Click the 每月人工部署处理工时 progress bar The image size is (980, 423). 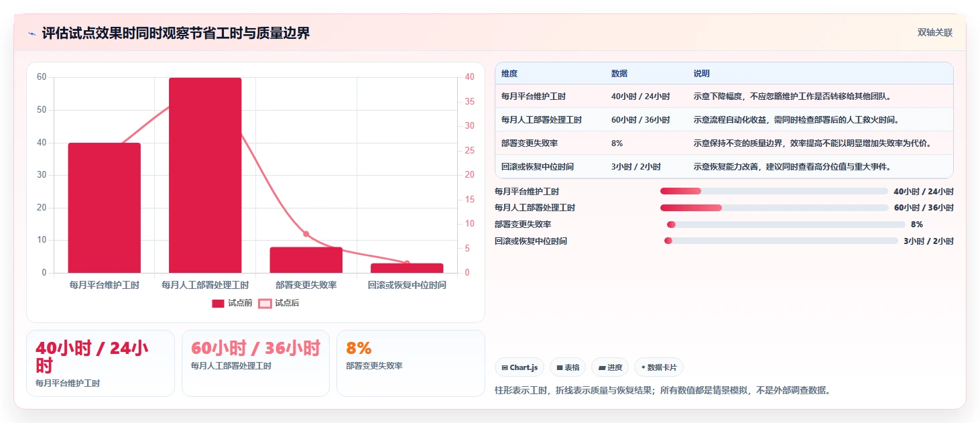(x=774, y=208)
